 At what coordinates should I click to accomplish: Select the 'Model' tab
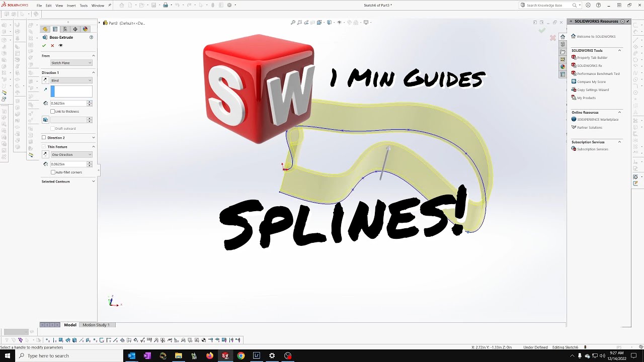(x=70, y=325)
